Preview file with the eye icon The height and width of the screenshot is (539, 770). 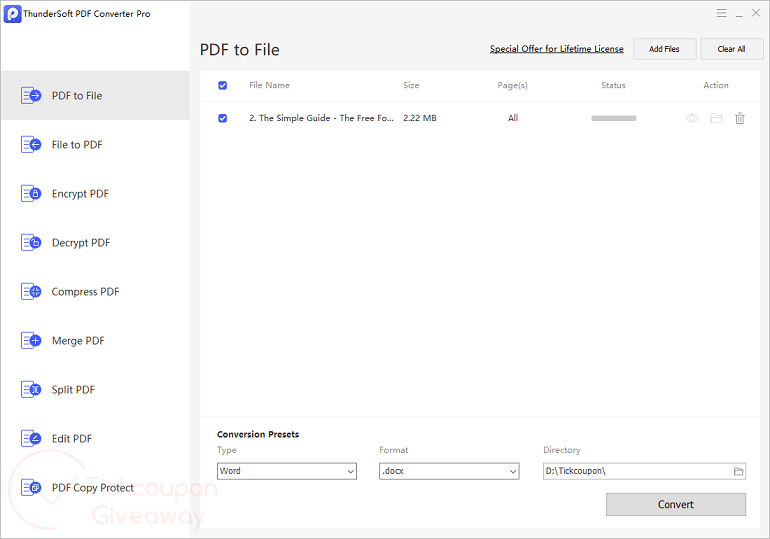pyautogui.click(x=692, y=118)
